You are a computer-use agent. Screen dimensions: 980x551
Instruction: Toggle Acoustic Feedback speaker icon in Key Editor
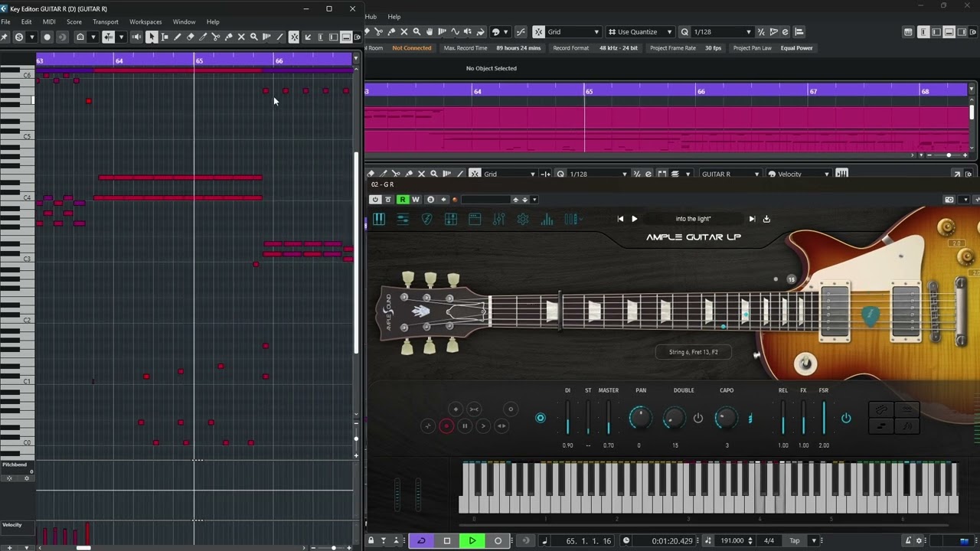pos(136,37)
